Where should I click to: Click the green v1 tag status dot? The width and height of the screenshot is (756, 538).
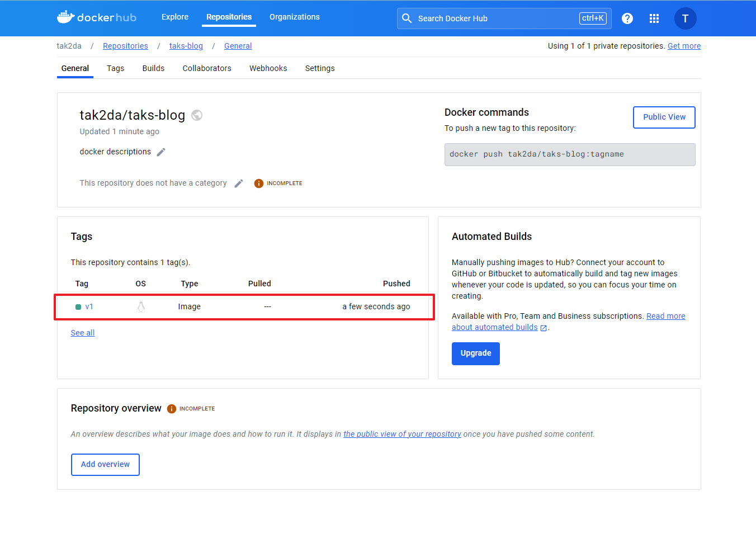[x=78, y=307]
